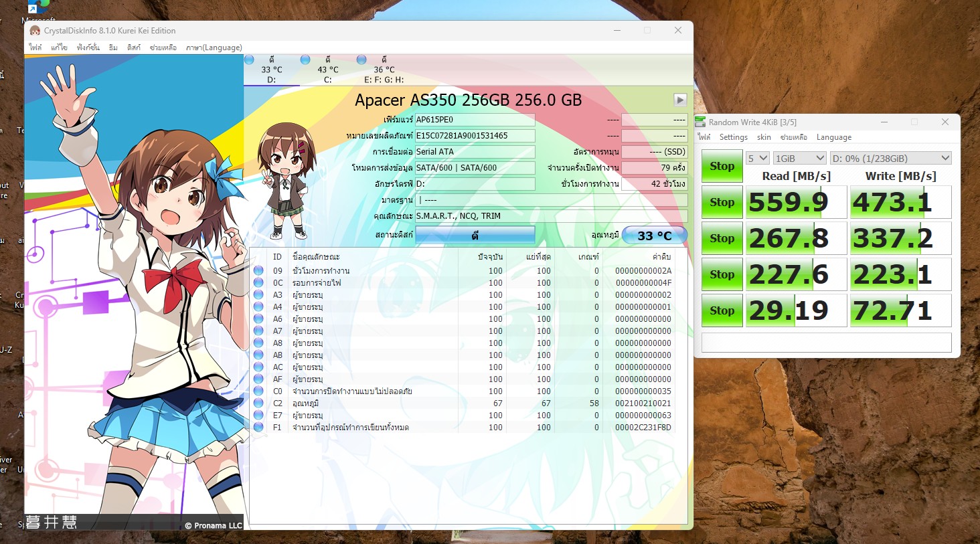
Task: Click the blue status orb for drive C:
Action: point(305,60)
